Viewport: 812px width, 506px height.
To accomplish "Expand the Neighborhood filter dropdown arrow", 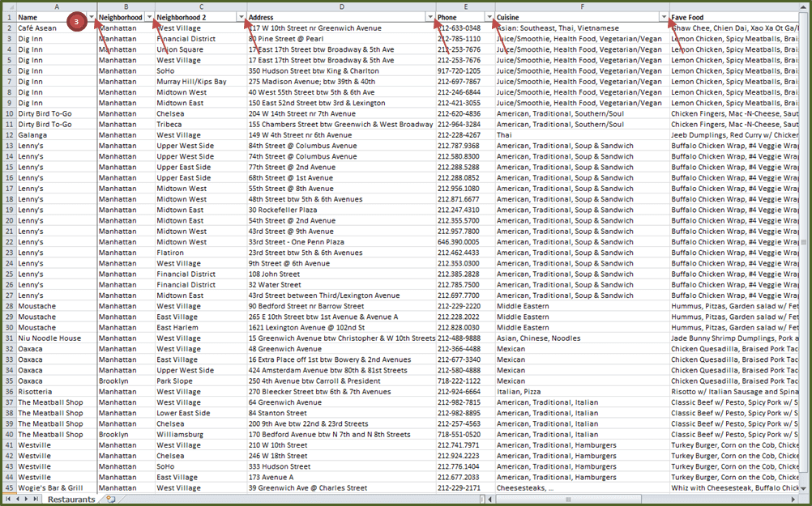I will (x=149, y=17).
